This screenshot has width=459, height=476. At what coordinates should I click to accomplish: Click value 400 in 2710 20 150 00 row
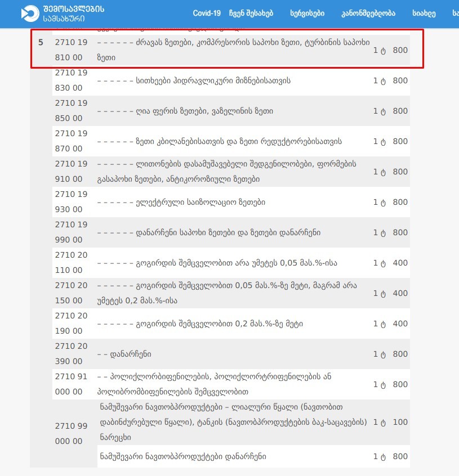pos(400,293)
